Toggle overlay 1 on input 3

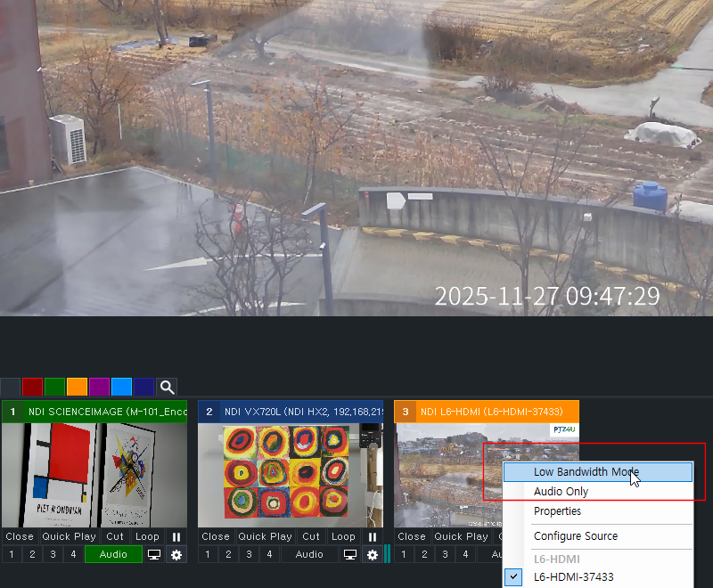coord(404,555)
